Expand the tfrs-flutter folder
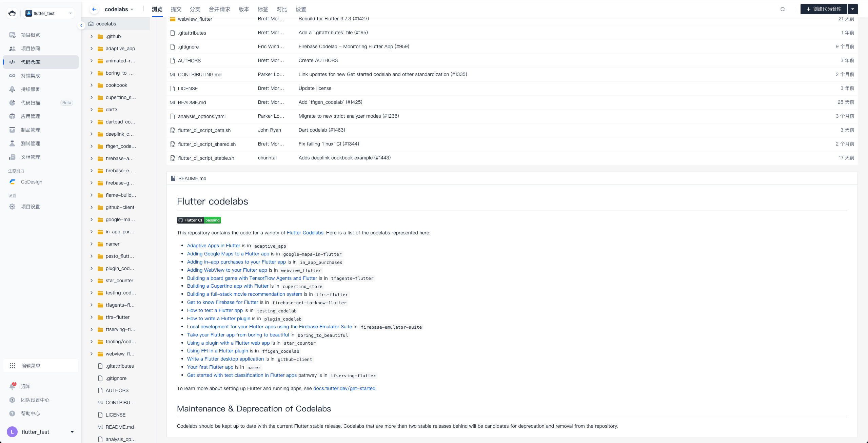Viewport: 868px width, 443px height. pyautogui.click(x=92, y=317)
